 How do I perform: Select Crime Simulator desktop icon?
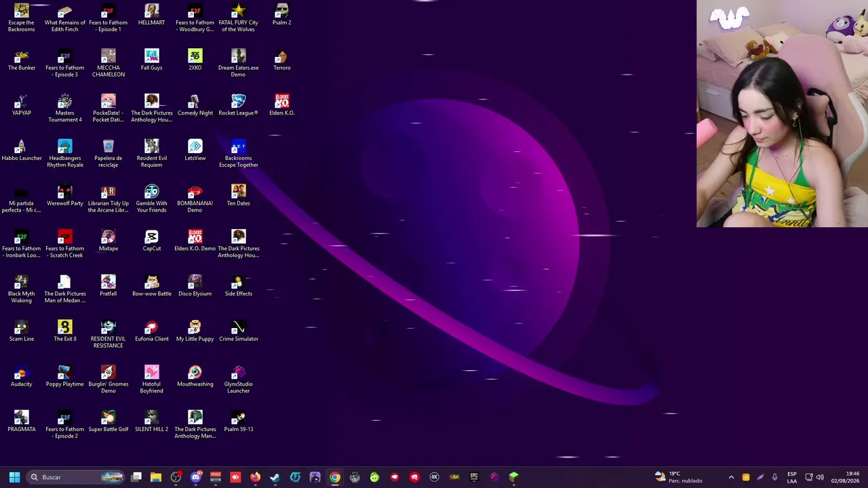[238, 331]
